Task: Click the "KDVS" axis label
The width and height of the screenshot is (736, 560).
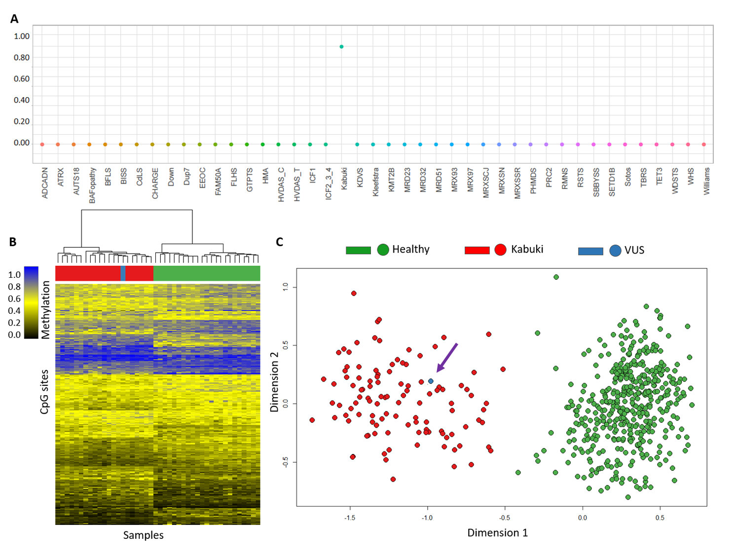Action: pyautogui.click(x=360, y=177)
